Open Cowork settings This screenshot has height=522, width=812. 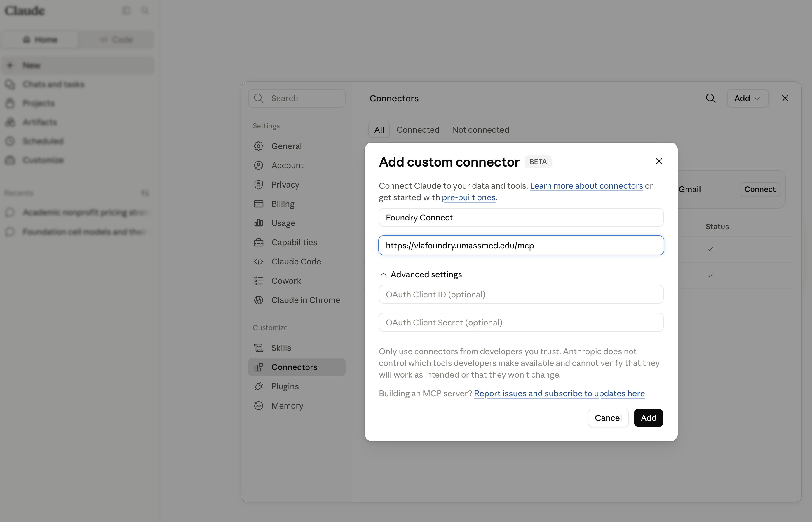[x=297, y=281]
